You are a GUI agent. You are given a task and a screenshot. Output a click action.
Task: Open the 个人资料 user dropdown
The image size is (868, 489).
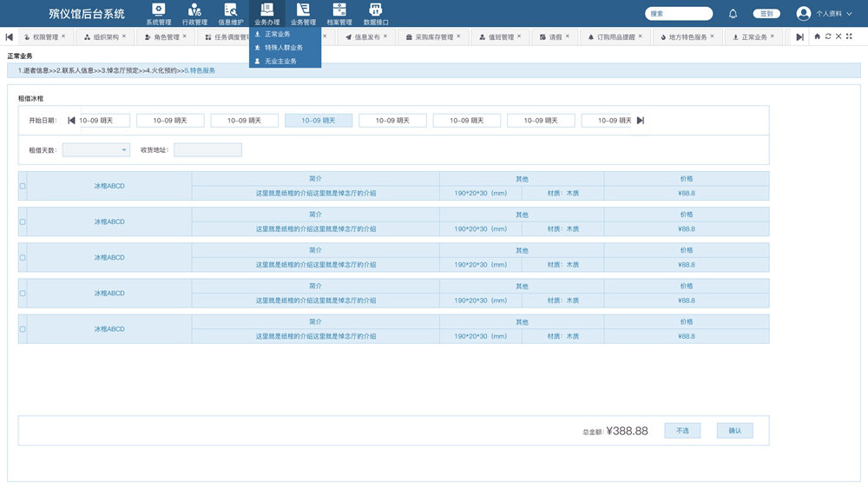click(825, 14)
